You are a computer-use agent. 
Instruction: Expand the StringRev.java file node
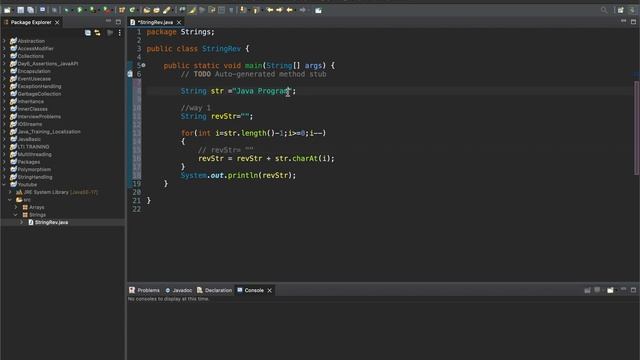(22, 222)
